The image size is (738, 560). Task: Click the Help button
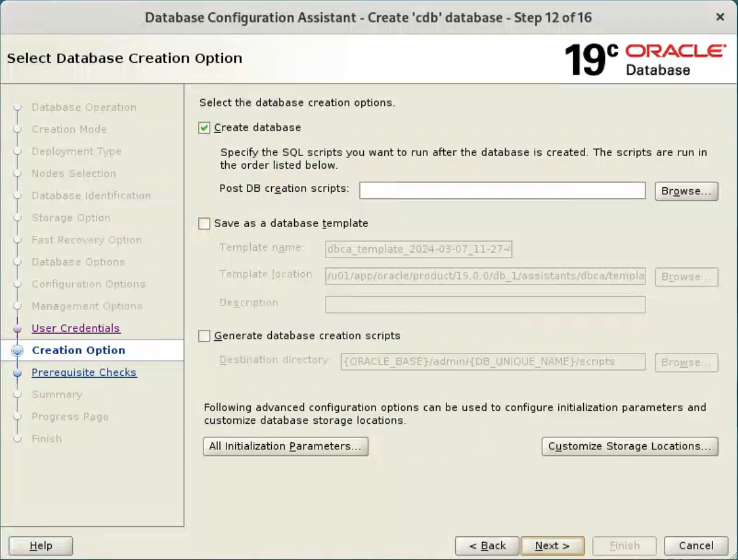coord(40,545)
